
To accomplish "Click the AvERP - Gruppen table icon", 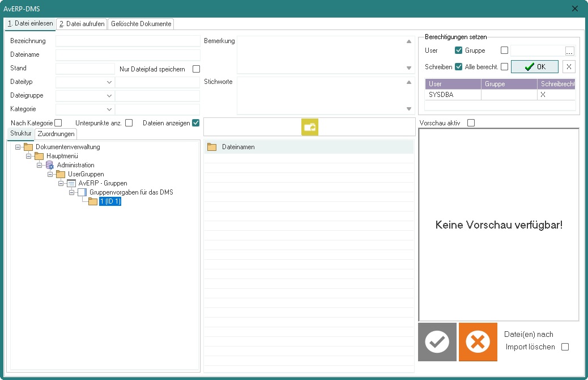I will coord(71,183).
